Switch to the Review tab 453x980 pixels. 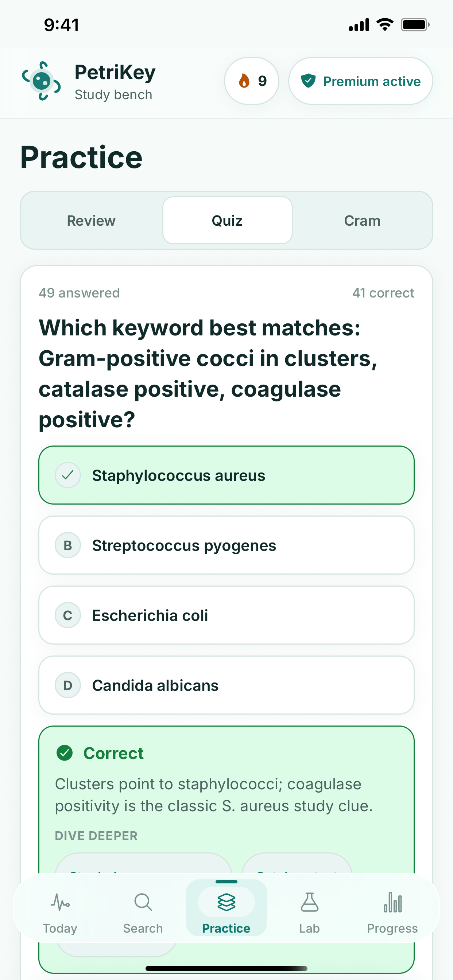91,221
